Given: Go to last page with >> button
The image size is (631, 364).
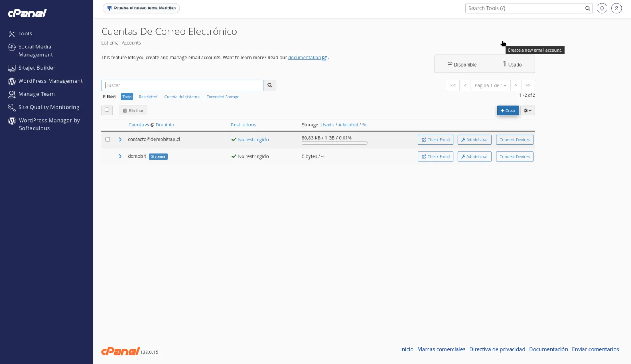Looking at the screenshot, I should click(x=528, y=85).
